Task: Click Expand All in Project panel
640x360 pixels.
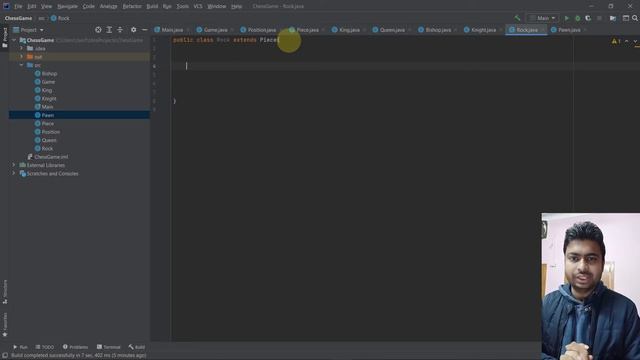Action: pyautogui.click(x=109, y=30)
